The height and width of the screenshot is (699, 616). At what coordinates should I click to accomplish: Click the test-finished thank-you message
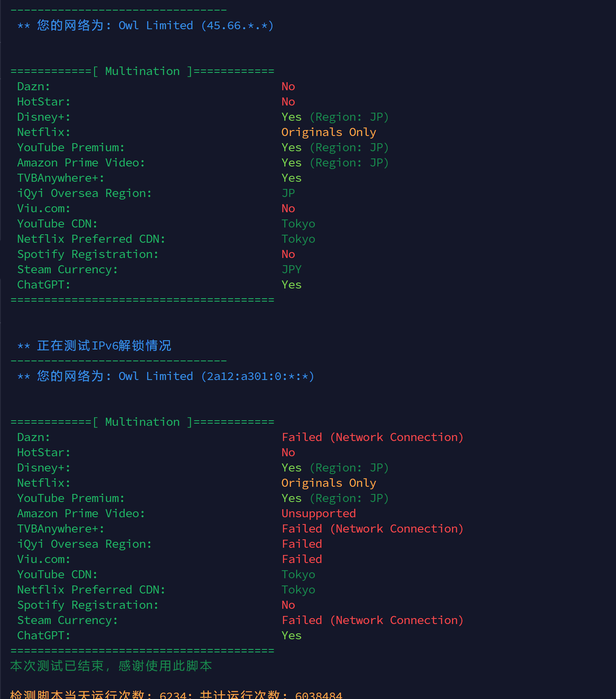[111, 666]
